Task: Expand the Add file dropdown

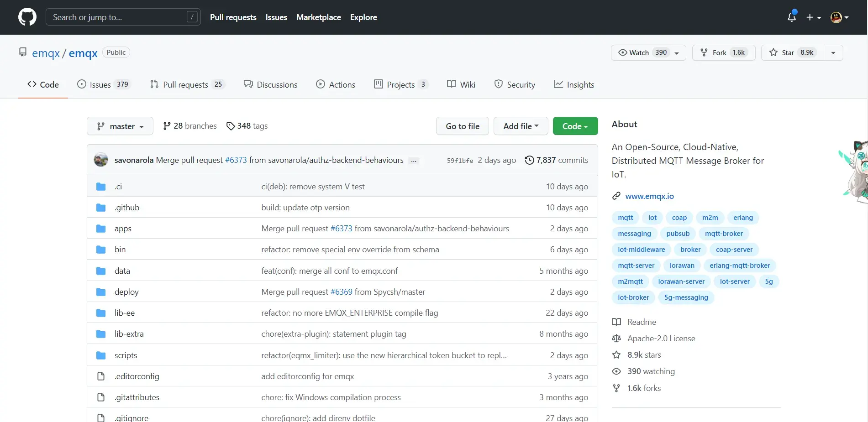Action: (521, 126)
